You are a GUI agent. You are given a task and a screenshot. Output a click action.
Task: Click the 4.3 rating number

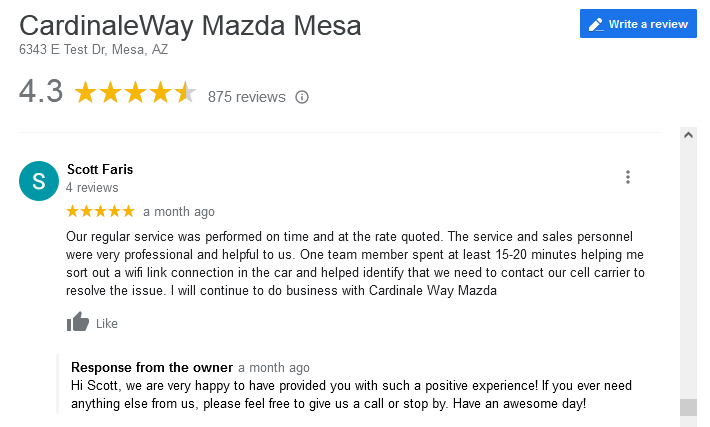(x=41, y=92)
